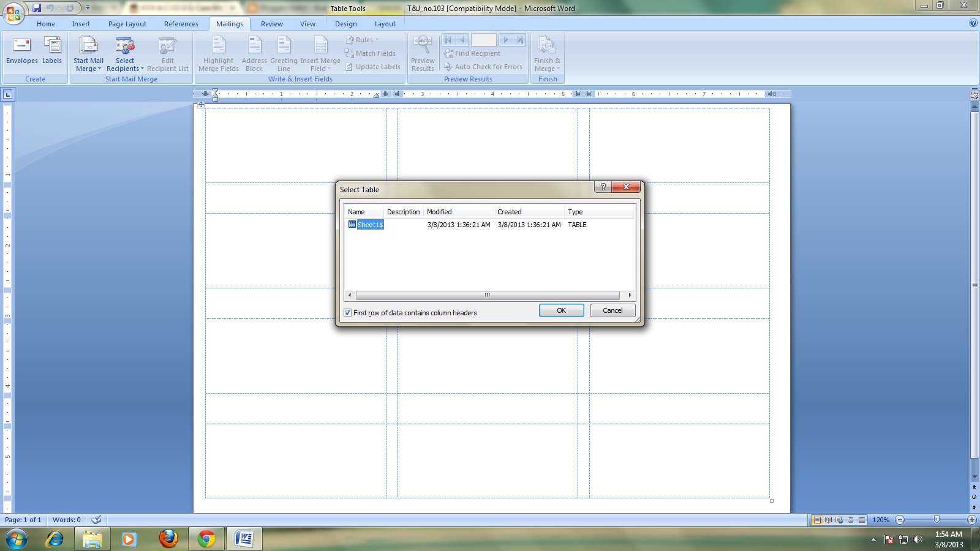The width and height of the screenshot is (980, 551).
Task: Open Windows Explorer from the taskbar
Action: click(x=92, y=539)
